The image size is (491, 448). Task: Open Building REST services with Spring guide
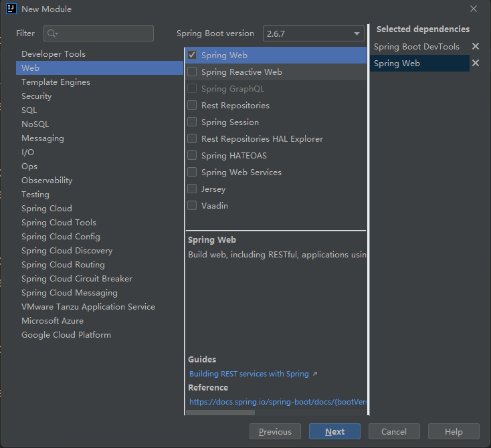[x=249, y=374]
